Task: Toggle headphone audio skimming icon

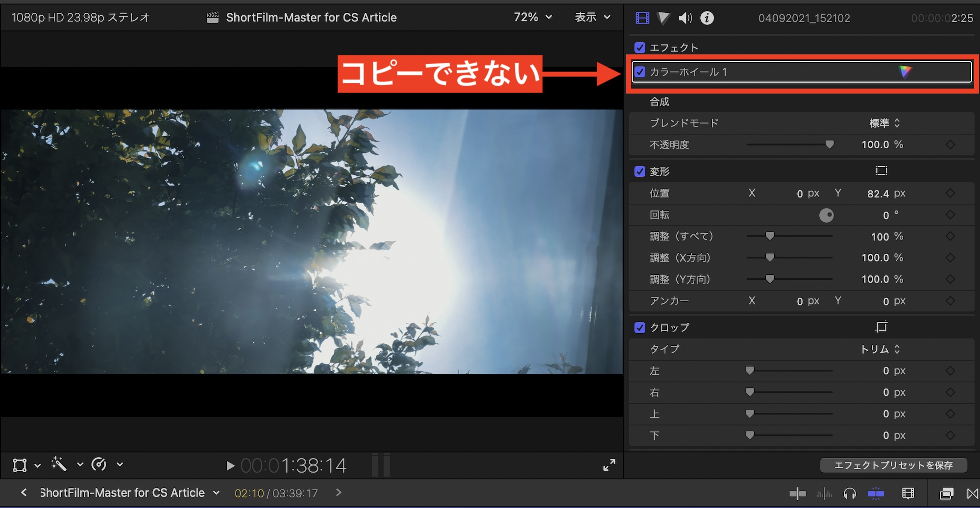Action: click(x=850, y=493)
